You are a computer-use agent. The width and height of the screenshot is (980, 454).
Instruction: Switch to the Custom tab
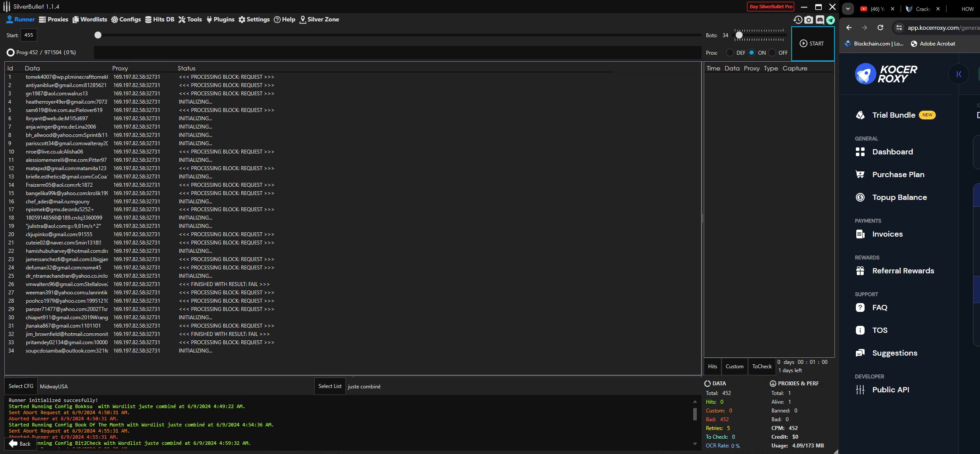pyautogui.click(x=734, y=367)
